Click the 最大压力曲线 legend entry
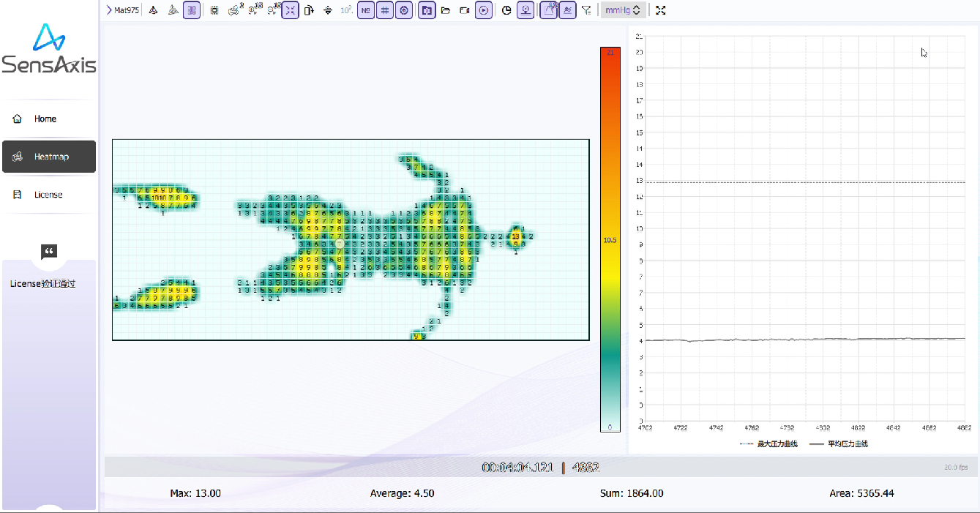980x513 pixels. (x=770, y=444)
